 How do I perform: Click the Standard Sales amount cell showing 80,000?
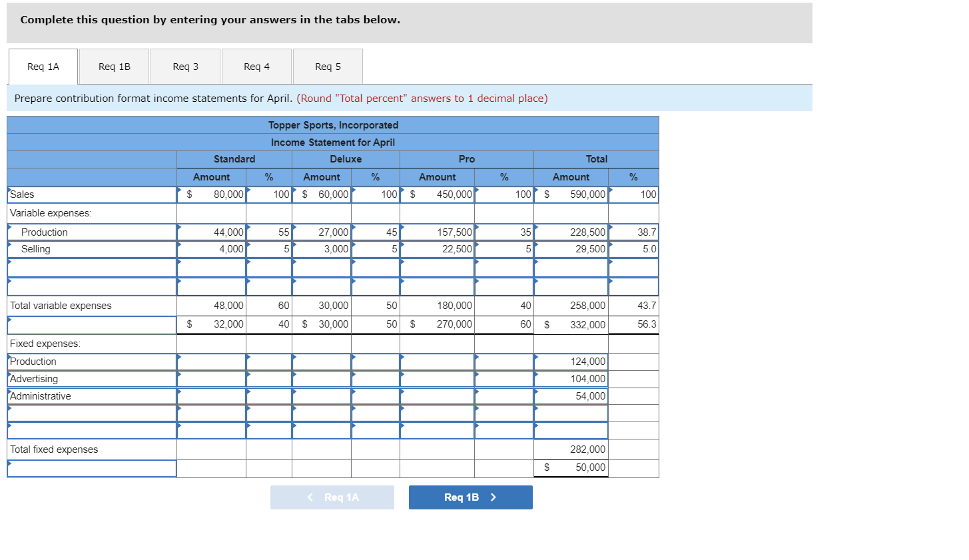pyautogui.click(x=211, y=194)
